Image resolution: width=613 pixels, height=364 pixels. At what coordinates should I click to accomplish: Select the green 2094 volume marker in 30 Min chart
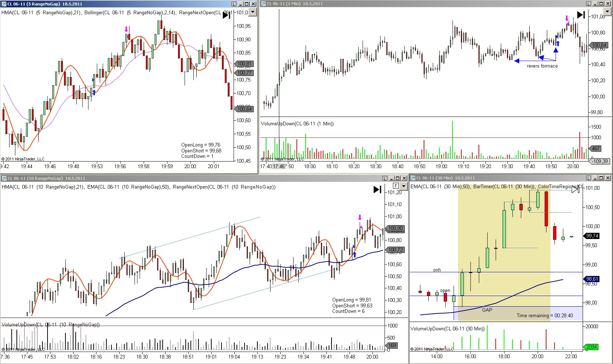tap(591, 347)
